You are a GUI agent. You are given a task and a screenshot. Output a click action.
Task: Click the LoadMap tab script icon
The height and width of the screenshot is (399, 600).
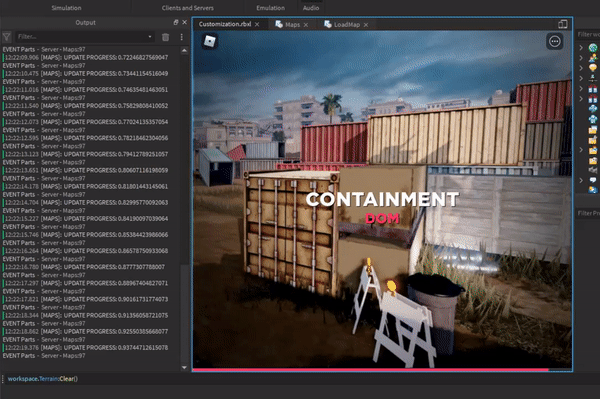[x=328, y=24]
